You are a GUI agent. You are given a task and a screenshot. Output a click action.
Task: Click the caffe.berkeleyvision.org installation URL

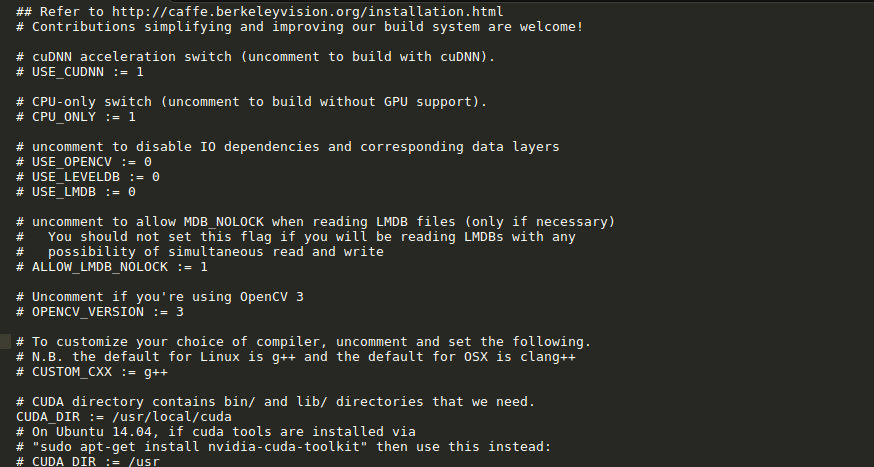[308, 12]
